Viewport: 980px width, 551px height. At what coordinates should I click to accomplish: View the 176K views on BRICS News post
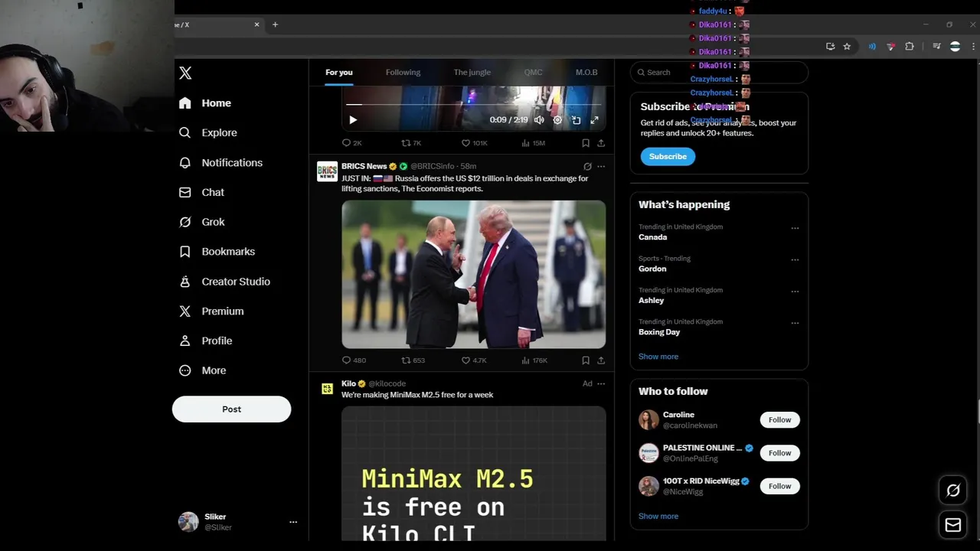click(x=534, y=360)
